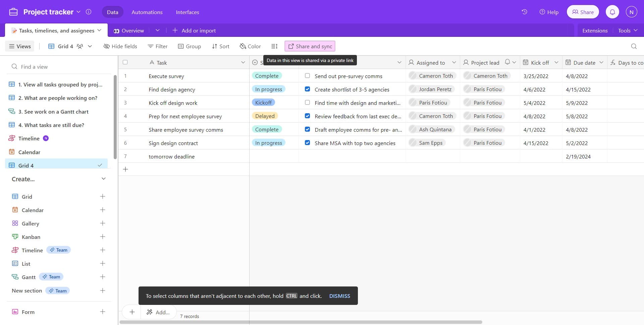Screen dimensions: 644x325
Task: Click plus to add new row
Action: point(125,170)
